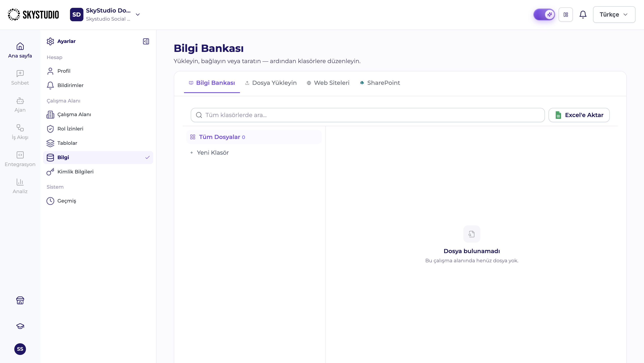Click the layout grid button in header
The image size is (644, 363).
(x=566, y=15)
